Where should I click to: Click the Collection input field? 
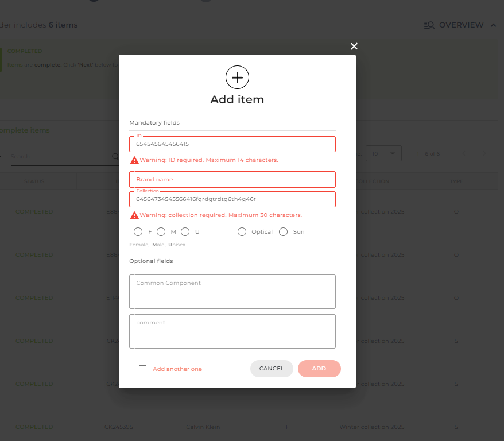click(x=232, y=199)
